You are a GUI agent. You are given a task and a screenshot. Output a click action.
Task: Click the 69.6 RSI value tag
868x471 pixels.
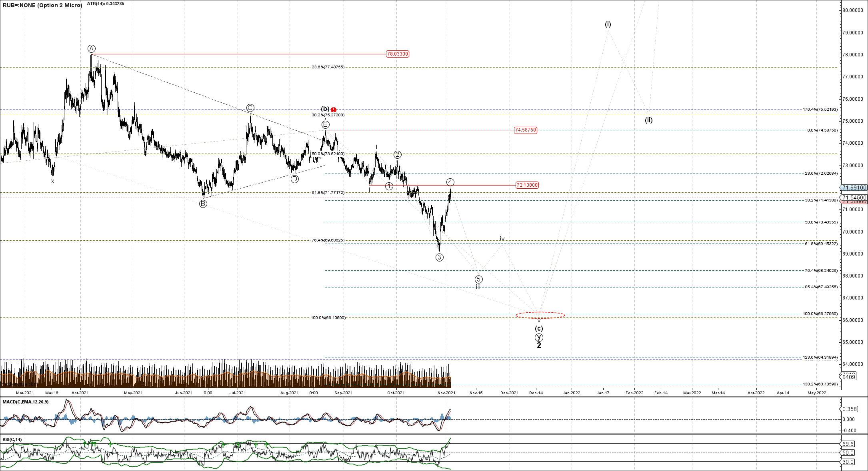tap(848, 444)
